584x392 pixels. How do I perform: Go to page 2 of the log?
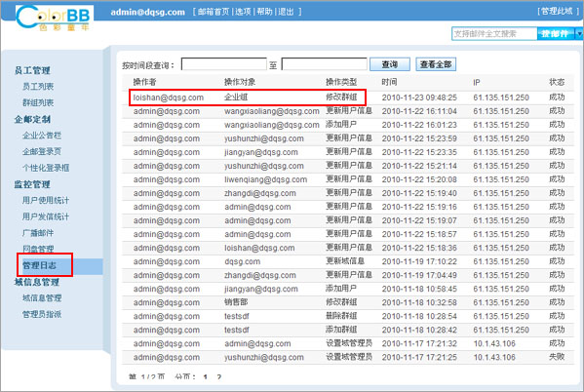[x=219, y=377]
